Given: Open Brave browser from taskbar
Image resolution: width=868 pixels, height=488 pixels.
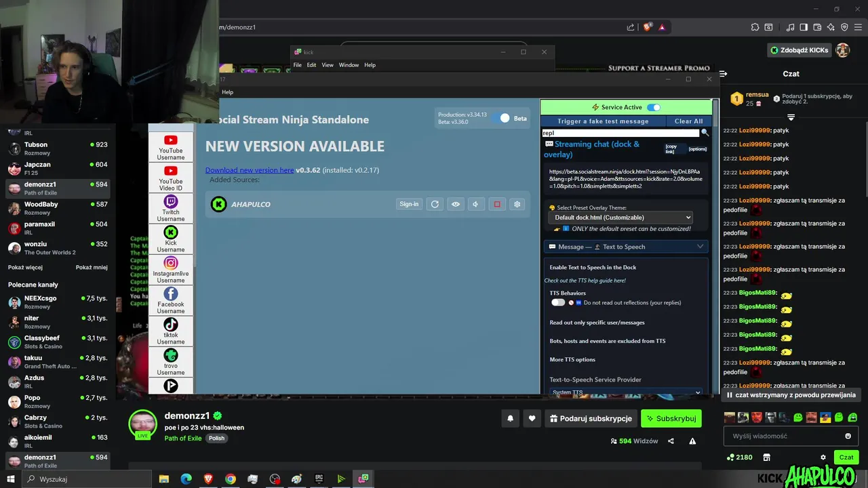Looking at the screenshot, I should 208,479.
